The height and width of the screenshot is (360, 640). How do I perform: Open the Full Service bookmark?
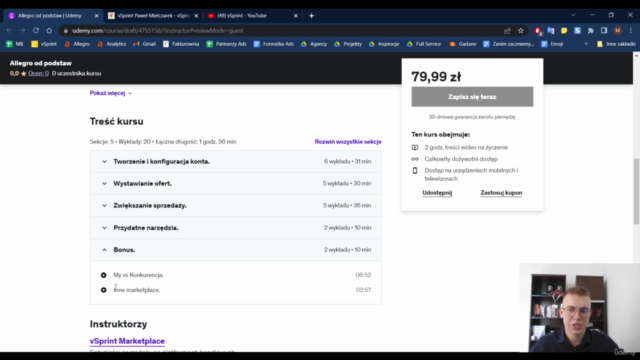pyautogui.click(x=424, y=44)
